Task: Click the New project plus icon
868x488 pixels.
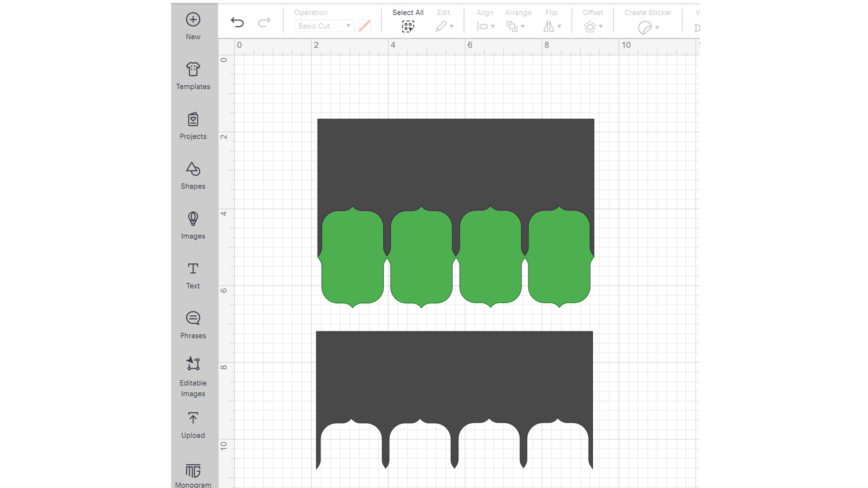Action: click(193, 20)
